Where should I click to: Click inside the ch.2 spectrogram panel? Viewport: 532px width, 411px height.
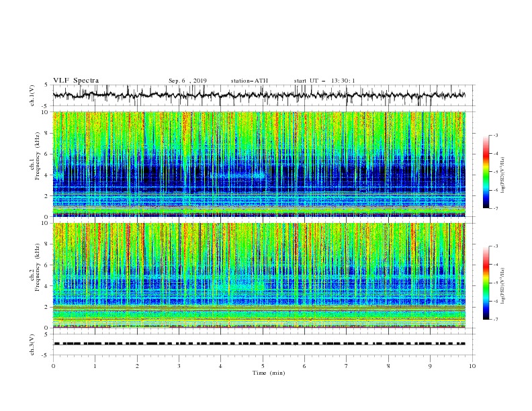259,275
